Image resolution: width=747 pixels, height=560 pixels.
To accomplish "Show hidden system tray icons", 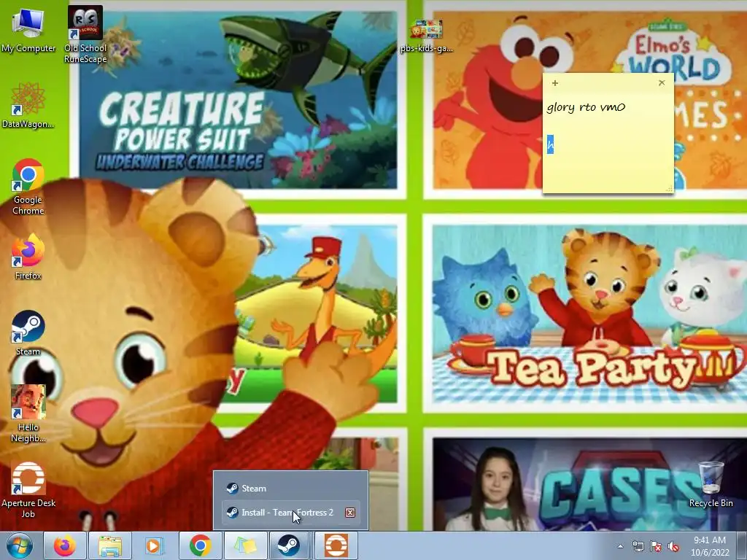I will [x=620, y=546].
